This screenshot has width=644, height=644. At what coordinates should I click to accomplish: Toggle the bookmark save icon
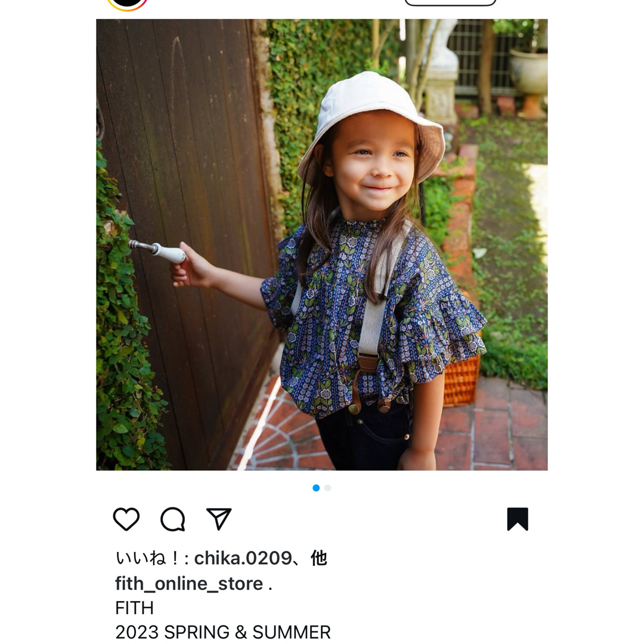518,519
